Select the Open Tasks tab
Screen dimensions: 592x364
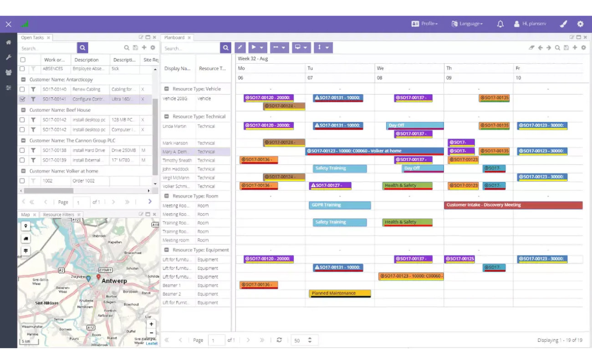click(32, 38)
